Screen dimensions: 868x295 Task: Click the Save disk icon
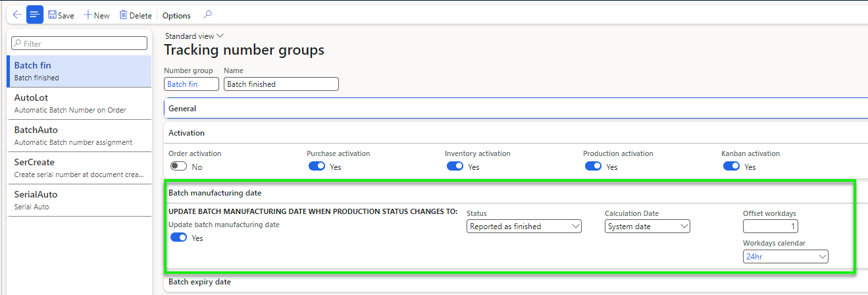(53, 14)
